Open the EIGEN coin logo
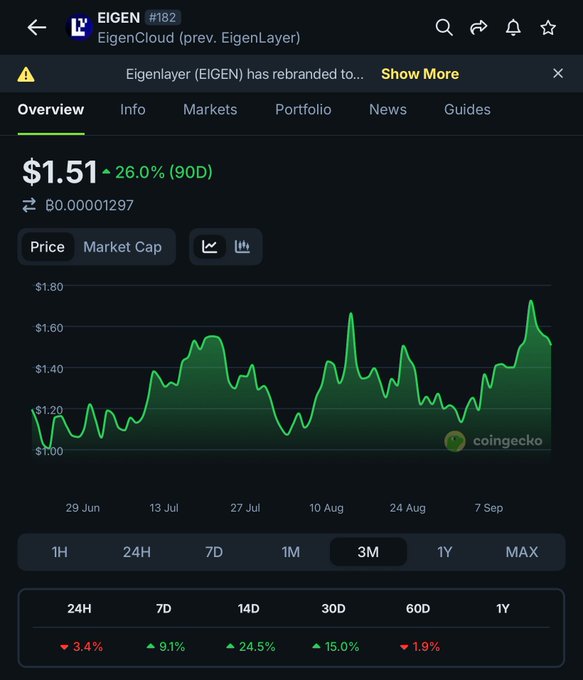The width and height of the screenshot is (583, 680). point(79,27)
